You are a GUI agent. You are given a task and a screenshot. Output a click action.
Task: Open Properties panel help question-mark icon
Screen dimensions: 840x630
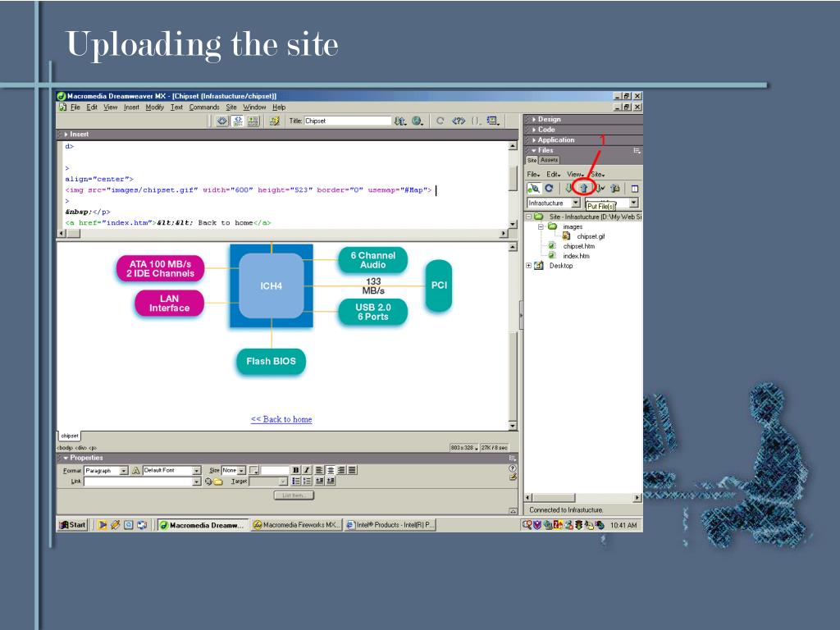coord(513,468)
